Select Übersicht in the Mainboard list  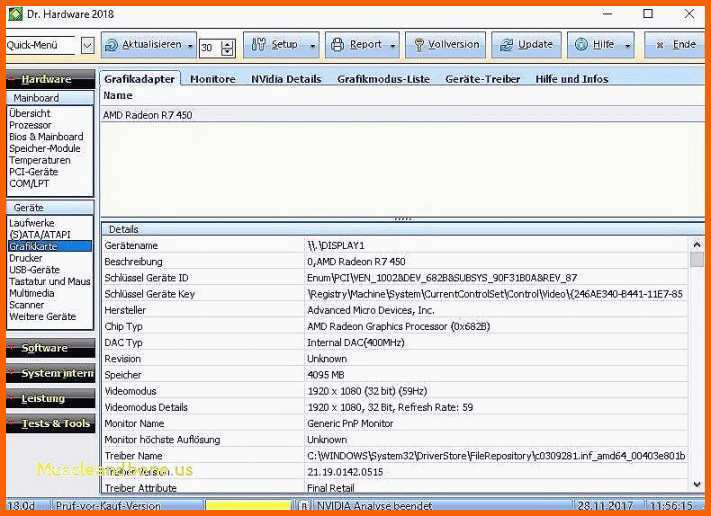pyautogui.click(x=30, y=113)
